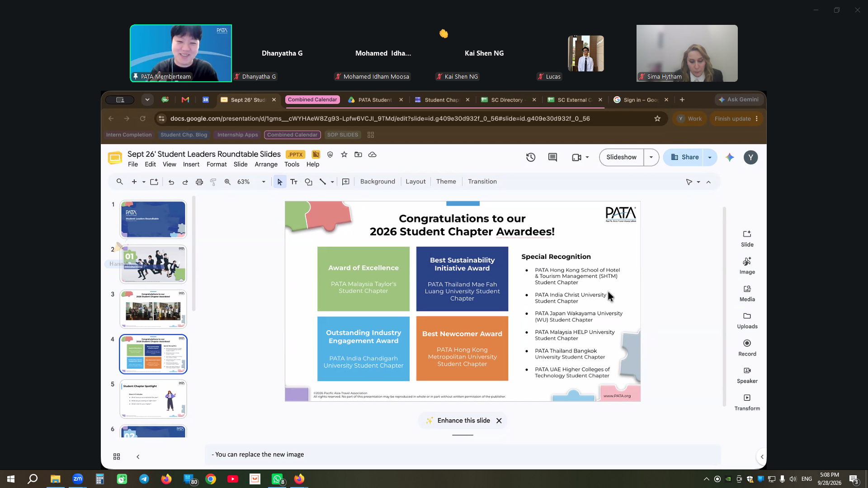Screen dimensions: 868x488
Task: Open Transform side panel button
Action: (747, 402)
